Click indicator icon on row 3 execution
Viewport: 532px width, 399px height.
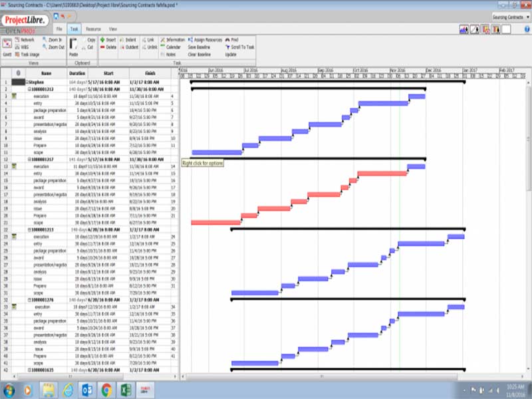point(14,96)
